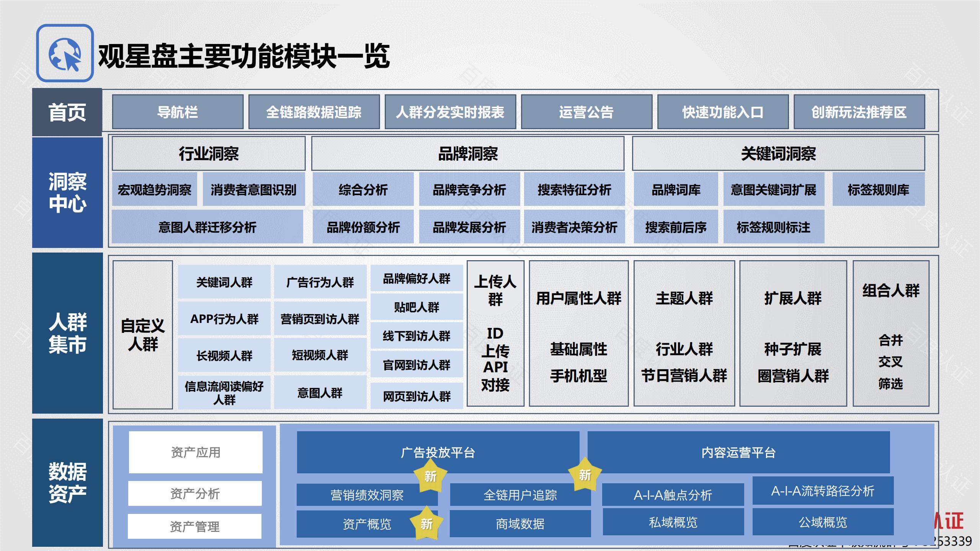Select 长视频人群 cell
The height and width of the screenshot is (551, 980).
(x=224, y=355)
